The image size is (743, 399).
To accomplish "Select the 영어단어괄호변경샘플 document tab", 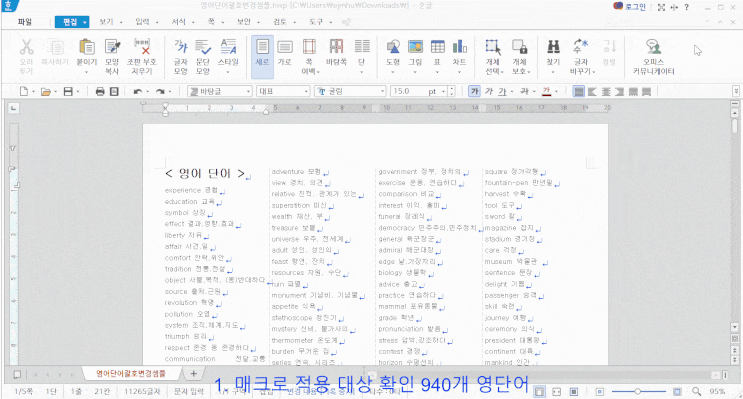I will pos(131,373).
